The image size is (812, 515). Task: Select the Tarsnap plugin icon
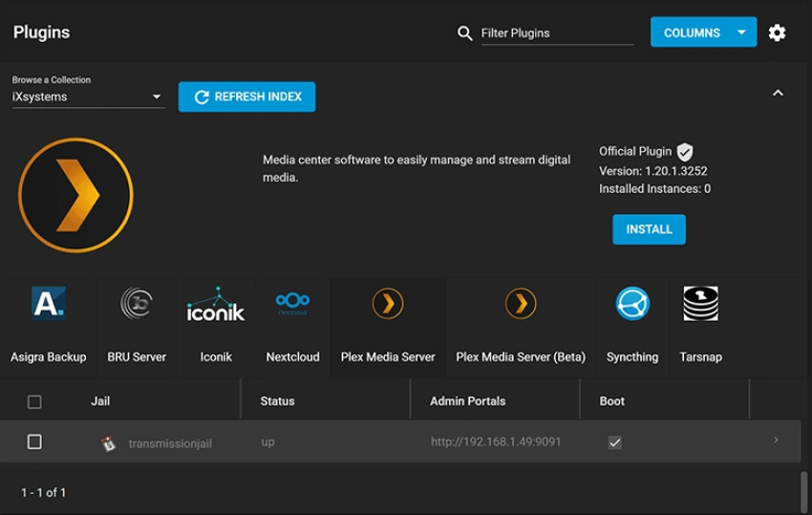700,304
